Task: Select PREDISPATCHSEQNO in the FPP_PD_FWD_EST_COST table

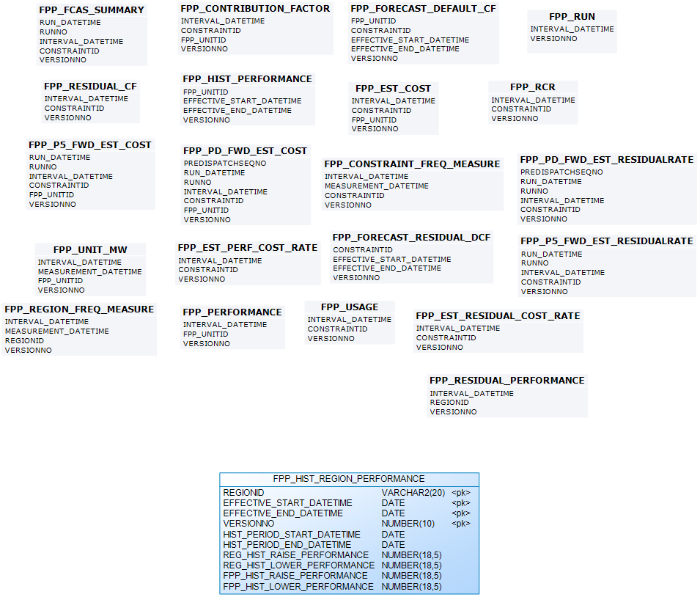Action: point(225,164)
